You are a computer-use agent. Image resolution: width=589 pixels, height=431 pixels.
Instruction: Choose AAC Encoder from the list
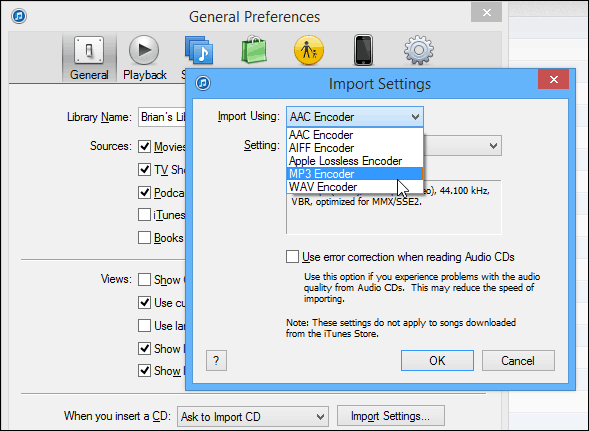[x=355, y=135]
